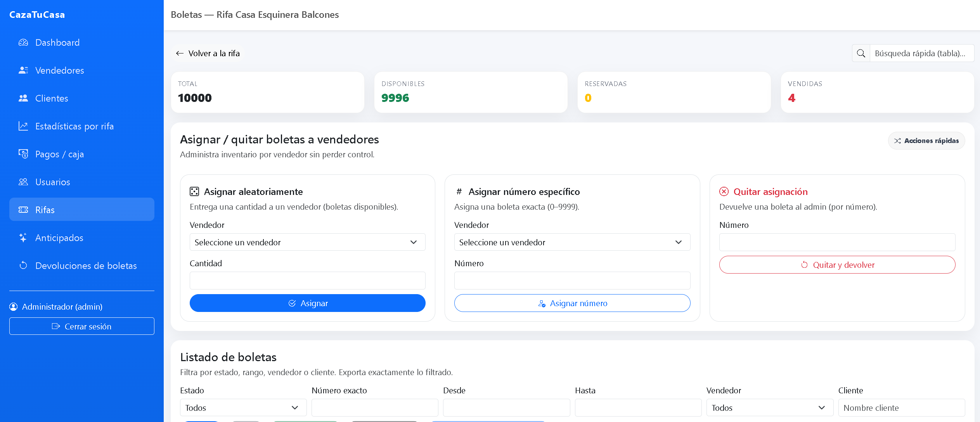
Task: Click the Vendedores people icon
Action: coord(23,71)
